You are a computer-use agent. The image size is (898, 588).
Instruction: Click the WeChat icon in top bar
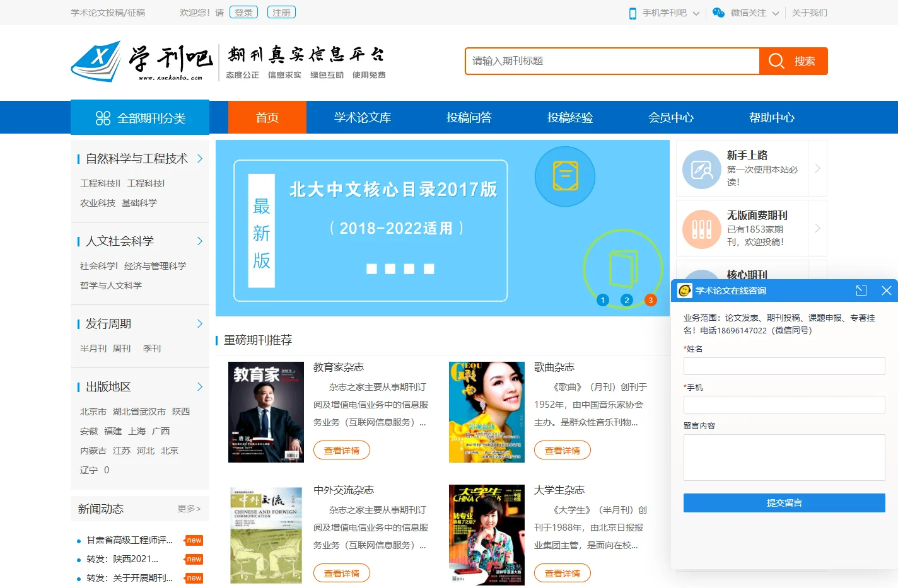pyautogui.click(x=718, y=13)
